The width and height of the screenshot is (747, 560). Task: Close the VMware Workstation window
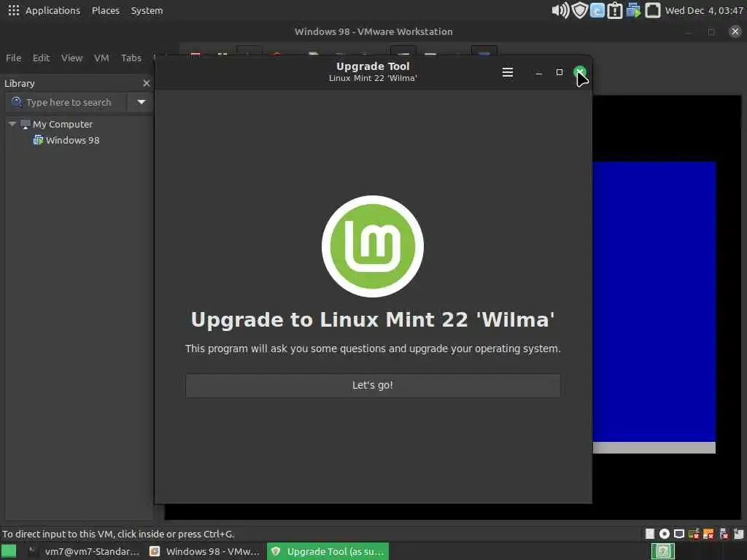point(735,31)
